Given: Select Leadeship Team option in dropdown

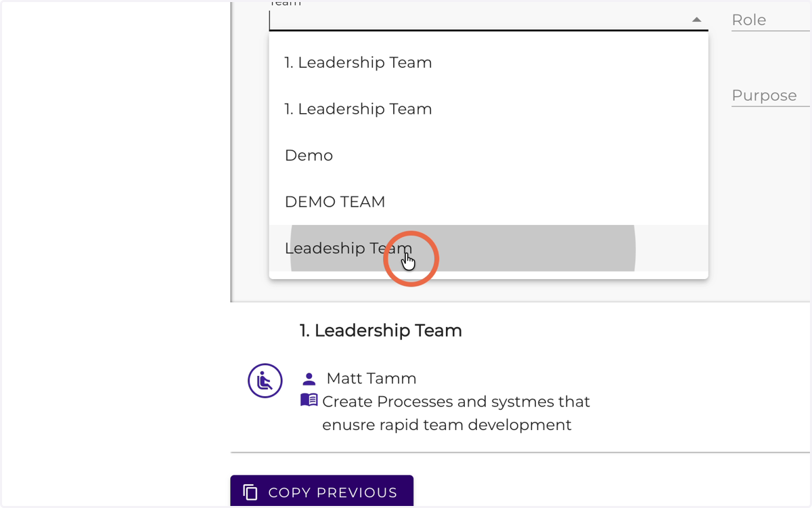Looking at the screenshot, I should 489,248.
